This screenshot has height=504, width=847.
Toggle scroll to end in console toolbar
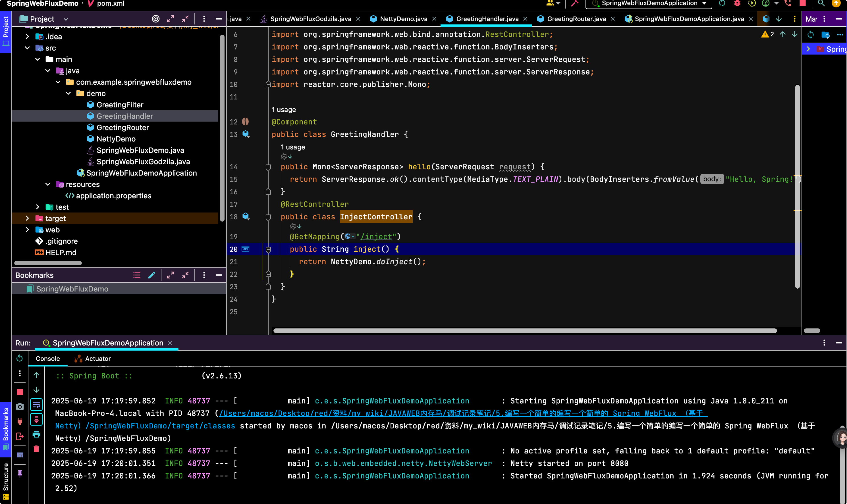pyautogui.click(x=36, y=419)
